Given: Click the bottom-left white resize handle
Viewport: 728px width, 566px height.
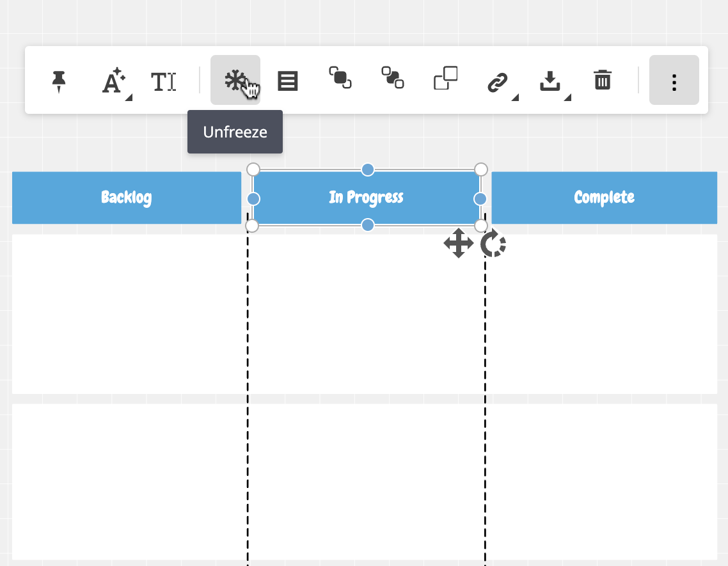Looking at the screenshot, I should 251,226.
